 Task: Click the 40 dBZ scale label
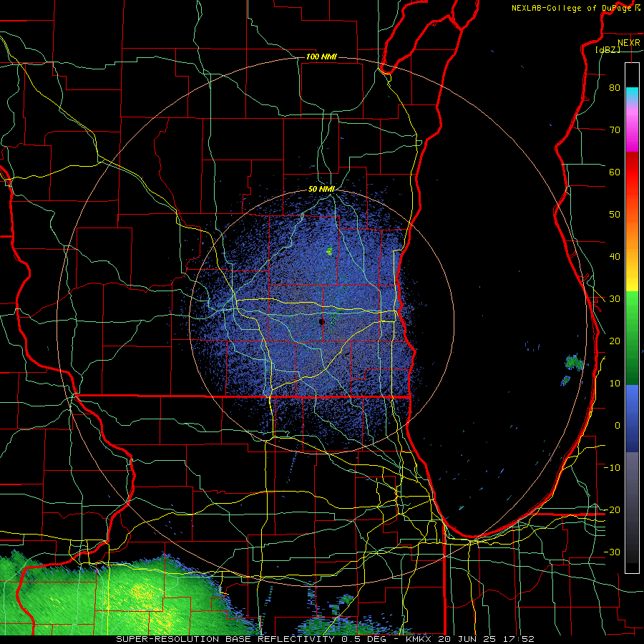[615, 257]
